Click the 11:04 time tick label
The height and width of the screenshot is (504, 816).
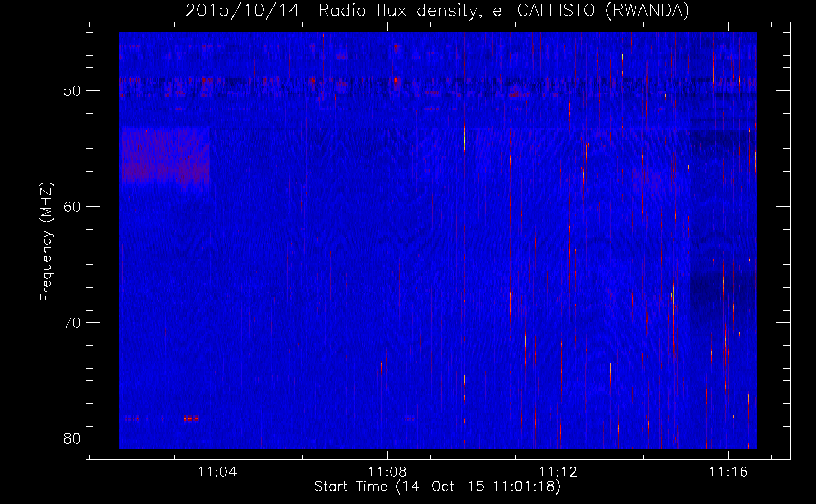tap(217, 472)
